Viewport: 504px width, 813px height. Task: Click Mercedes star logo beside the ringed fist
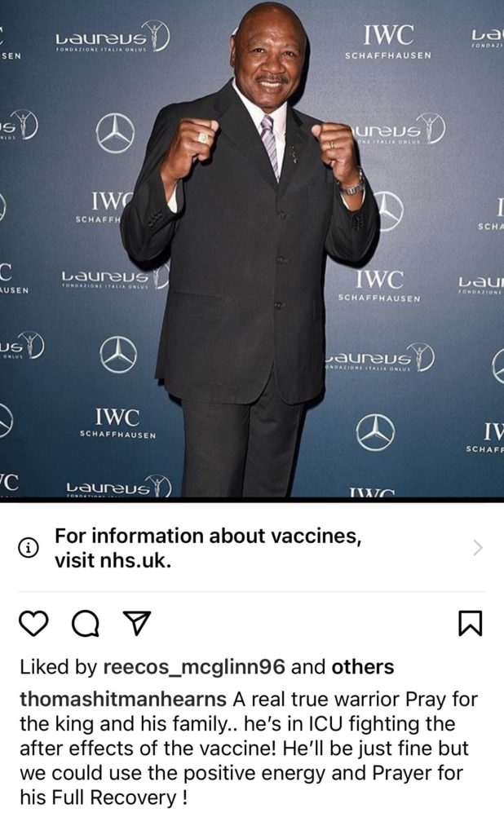(x=115, y=133)
